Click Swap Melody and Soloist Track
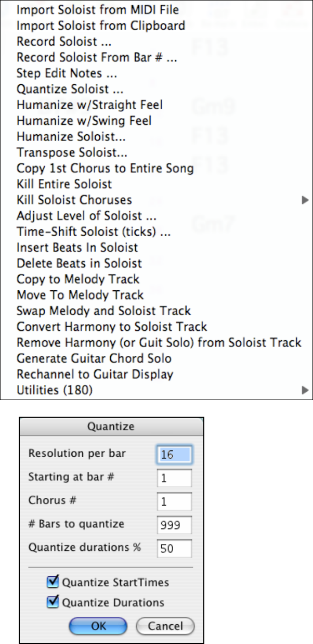This screenshot has width=313, height=644. click(104, 311)
